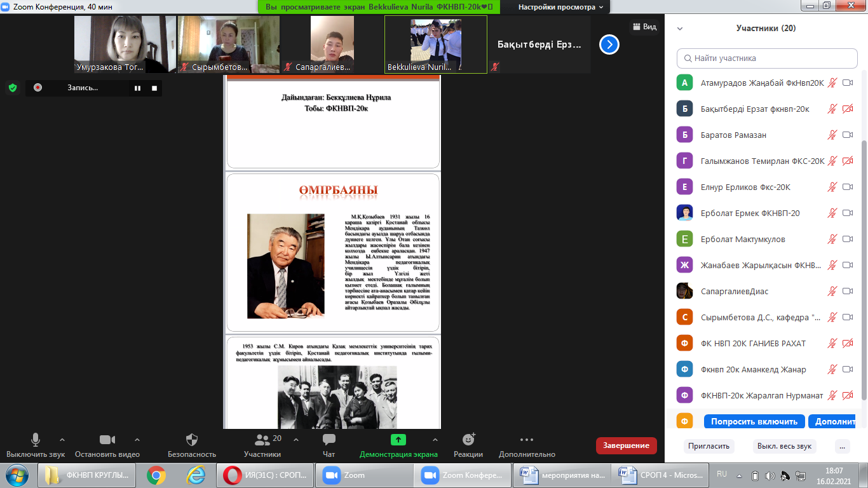Toggle video for Ерболат Мактумкулов
The height and width of the screenshot is (488, 868).
point(847,239)
